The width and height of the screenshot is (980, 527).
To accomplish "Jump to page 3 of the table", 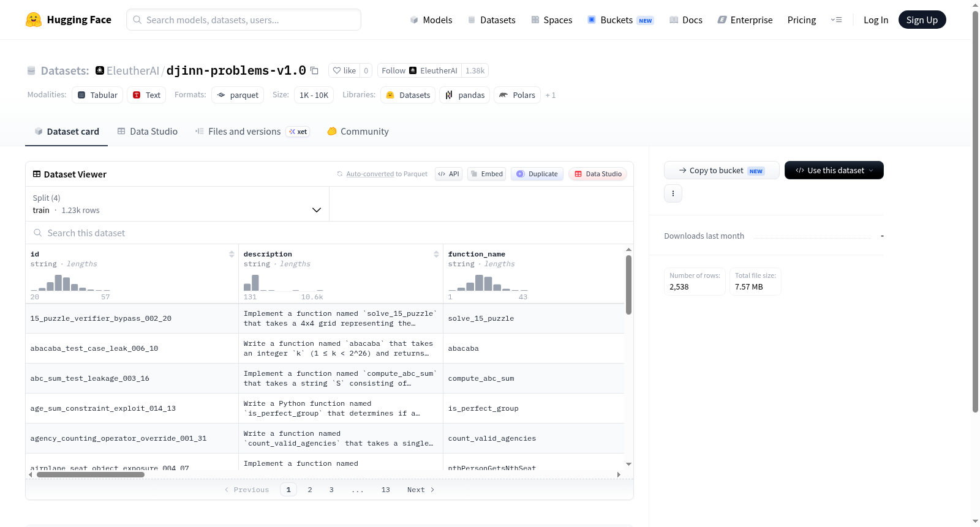I will [x=331, y=490].
